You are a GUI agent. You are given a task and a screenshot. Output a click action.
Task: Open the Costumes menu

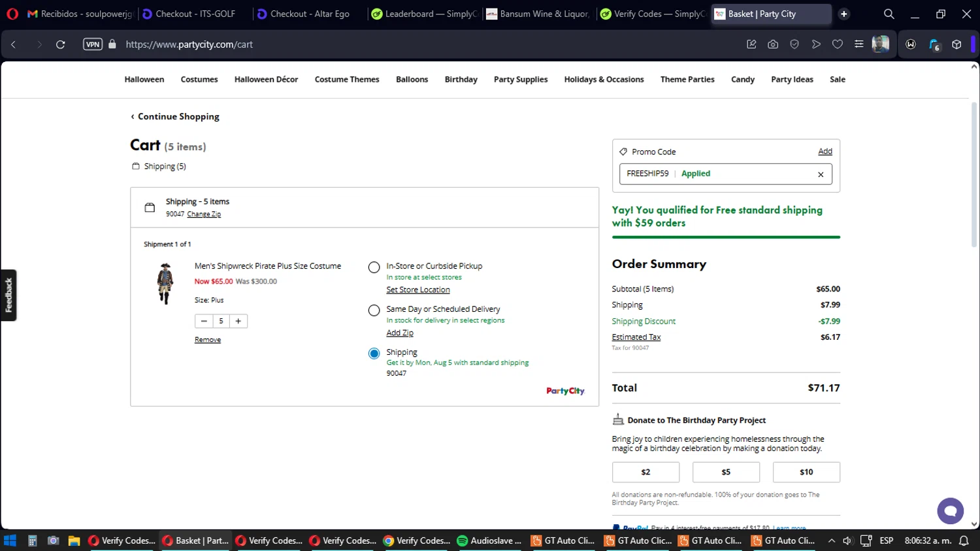coord(199,80)
